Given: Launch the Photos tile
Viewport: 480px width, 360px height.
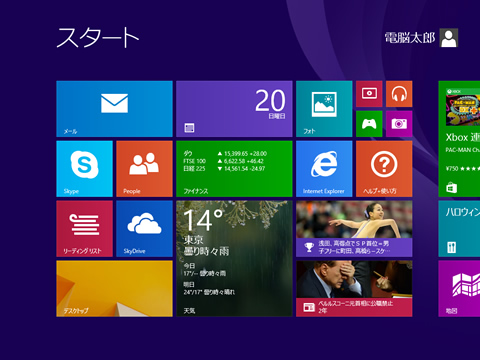Looking at the screenshot, I should click(324, 109).
